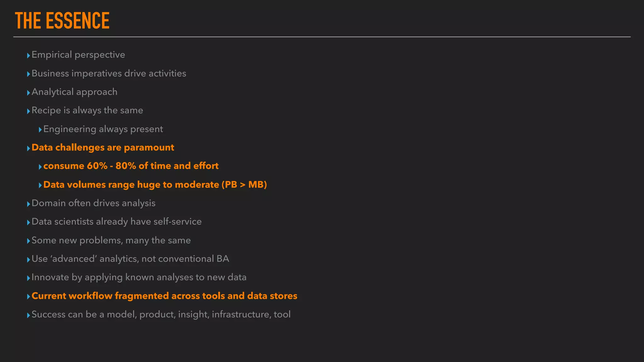
Task: Click the Recipe is always the same text
Action: point(87,110)
